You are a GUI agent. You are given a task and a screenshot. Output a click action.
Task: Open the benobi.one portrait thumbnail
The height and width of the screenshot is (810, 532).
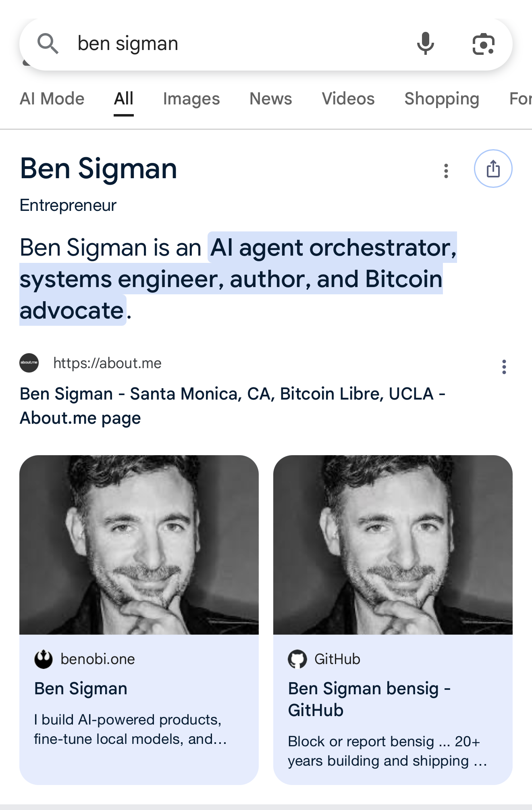click(139, 545)
